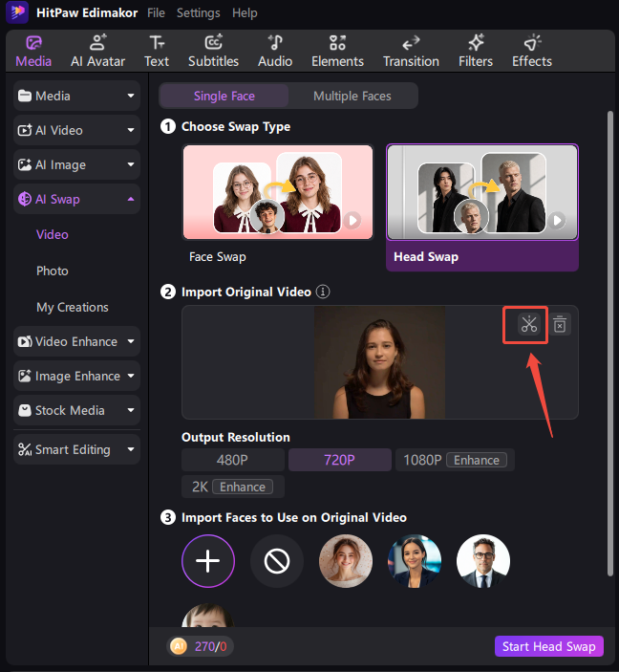Screen dimensions: 619x672
Task: Open the Settings menu
Action: (x=199, y=12)
